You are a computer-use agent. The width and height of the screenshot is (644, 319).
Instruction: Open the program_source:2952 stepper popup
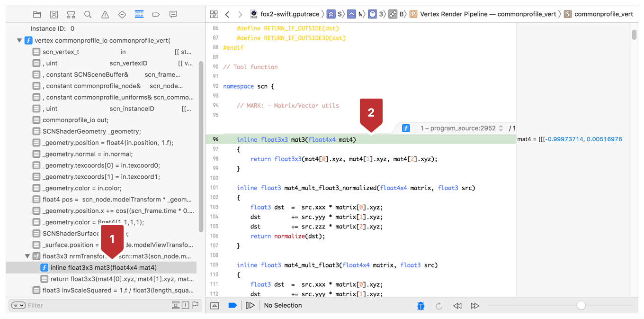point(462,128)
